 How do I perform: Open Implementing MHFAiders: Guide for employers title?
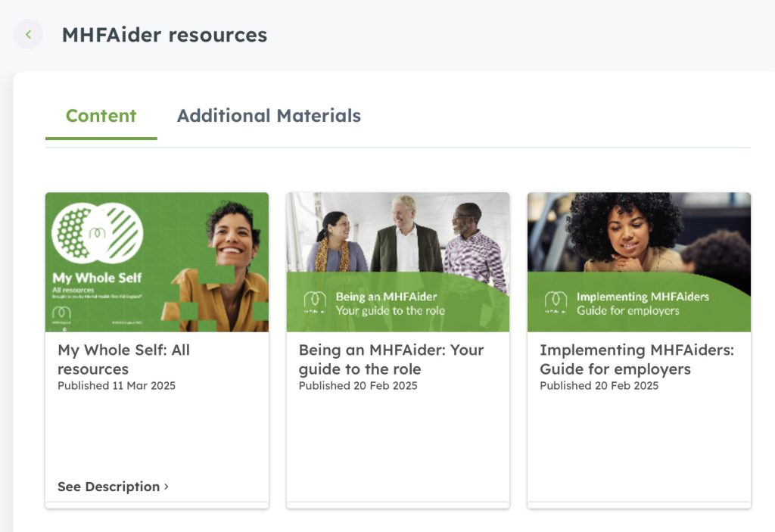click(636, 359)
